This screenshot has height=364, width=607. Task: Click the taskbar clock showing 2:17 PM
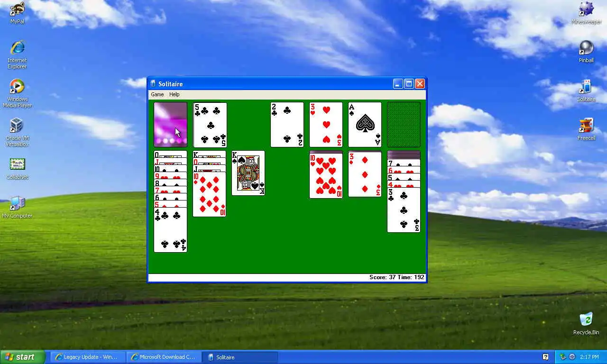(x=590, y=357)
